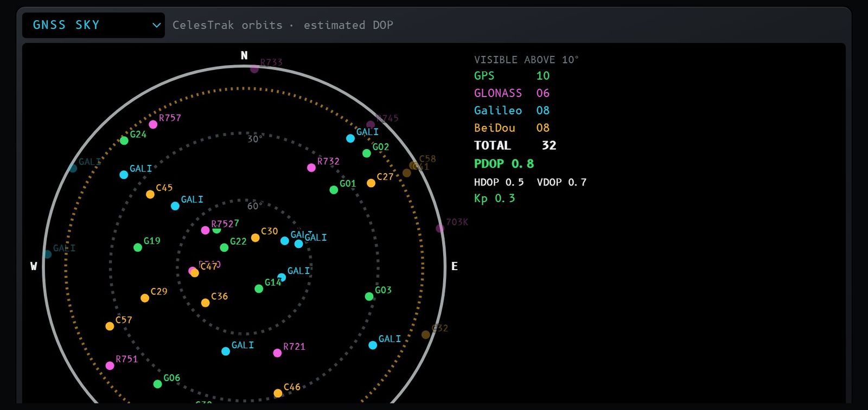868x410 pixels.
Task: Click the Galileo 08 count row
Action: 512,111
